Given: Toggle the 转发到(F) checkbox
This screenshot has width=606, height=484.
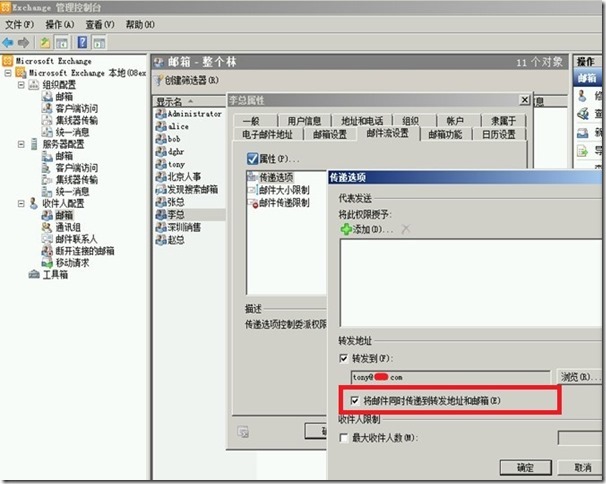Looking at the screenshot, I should [343, 358].
